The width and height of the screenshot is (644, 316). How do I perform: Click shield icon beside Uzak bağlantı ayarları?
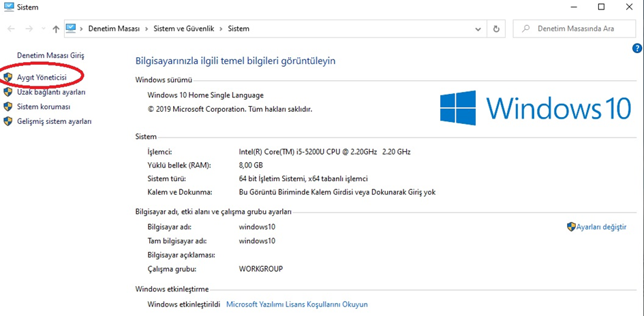click(7, 93)
